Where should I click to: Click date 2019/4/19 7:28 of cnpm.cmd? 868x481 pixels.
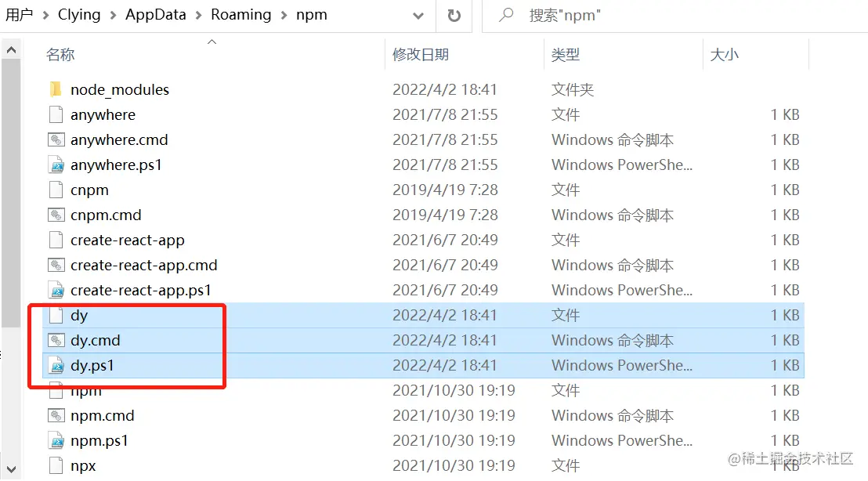pos(445,215)
